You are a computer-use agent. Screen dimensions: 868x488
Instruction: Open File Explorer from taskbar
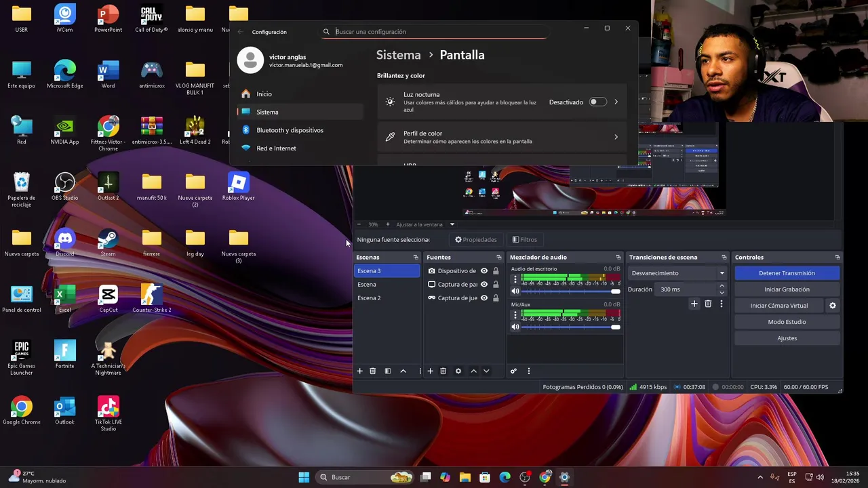pos(465,477)
